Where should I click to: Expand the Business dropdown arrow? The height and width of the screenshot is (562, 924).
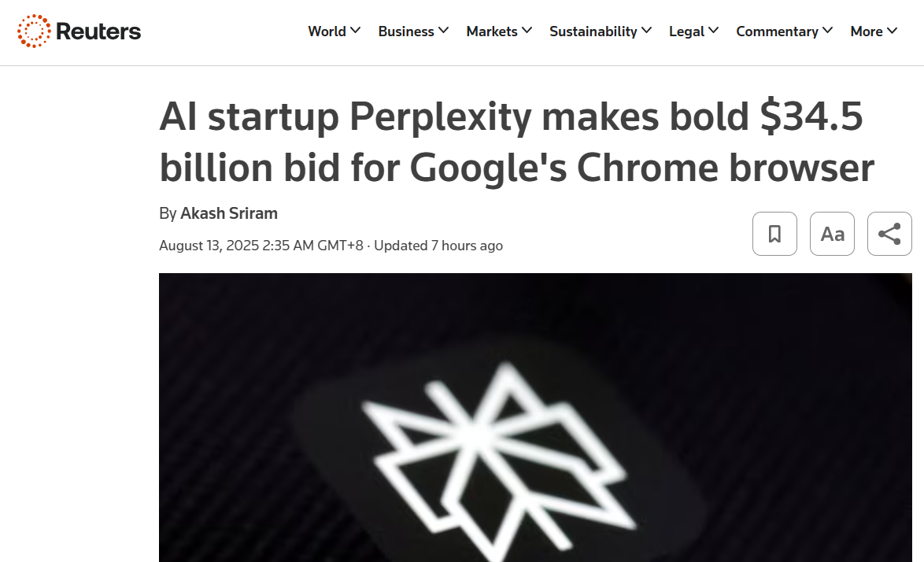(x=444, y=31)
